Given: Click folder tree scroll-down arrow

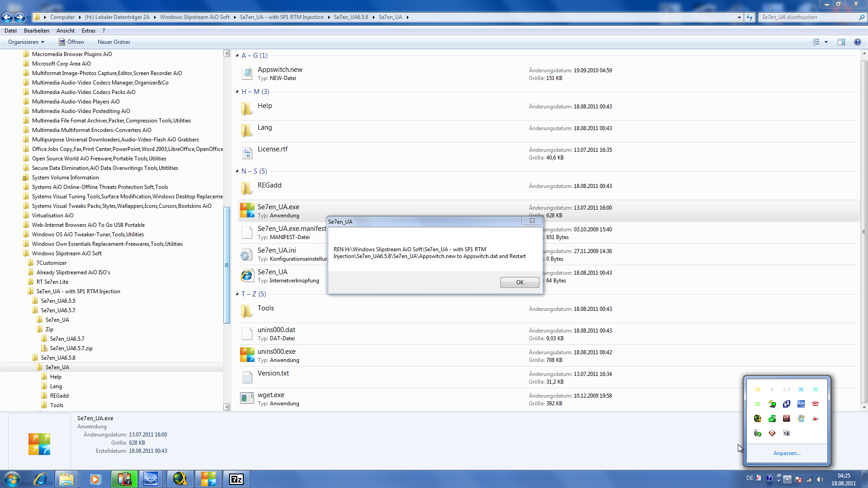Looking at the screenshot, I should pos(226,407).
